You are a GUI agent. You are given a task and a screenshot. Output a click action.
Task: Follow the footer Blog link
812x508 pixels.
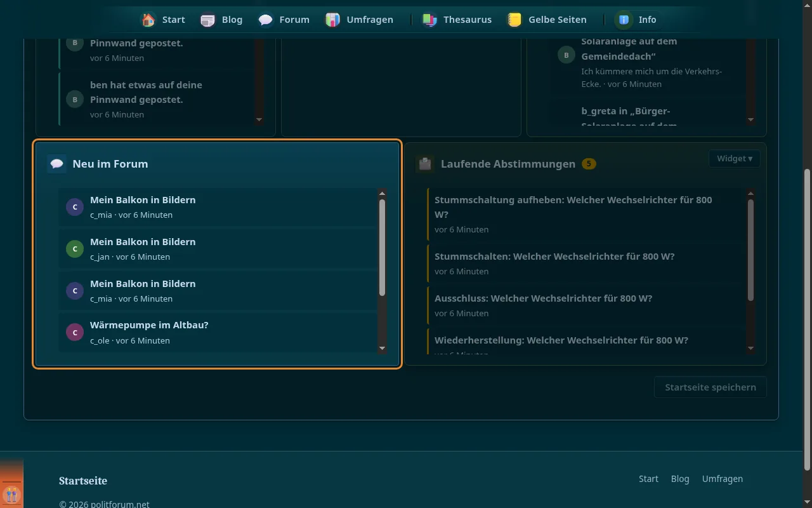coord(680,479)
